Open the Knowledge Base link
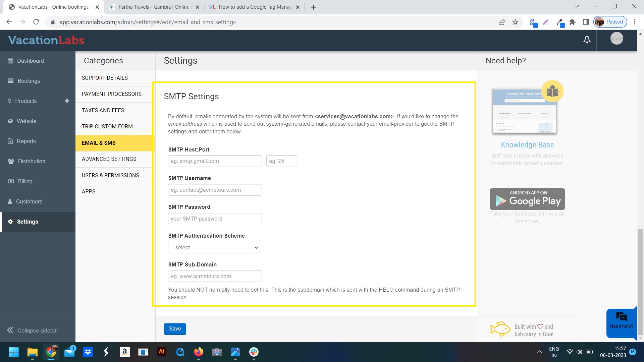The image size is (644, 362). (527, 145)
